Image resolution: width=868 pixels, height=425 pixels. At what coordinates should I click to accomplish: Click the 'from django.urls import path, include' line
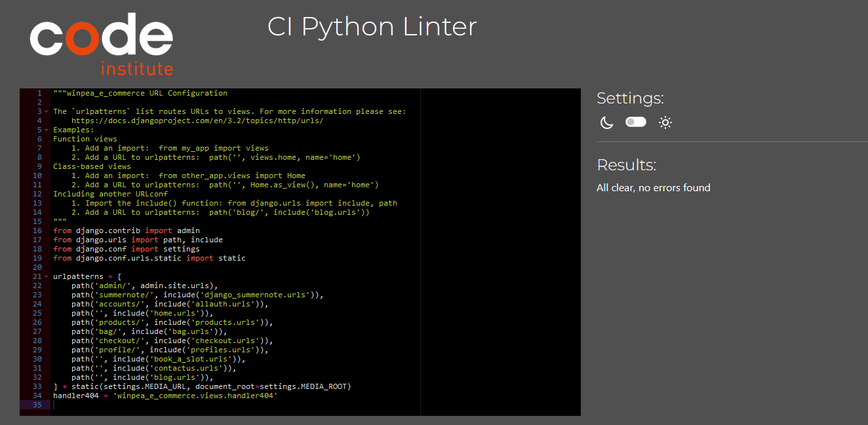pos(138,240)
